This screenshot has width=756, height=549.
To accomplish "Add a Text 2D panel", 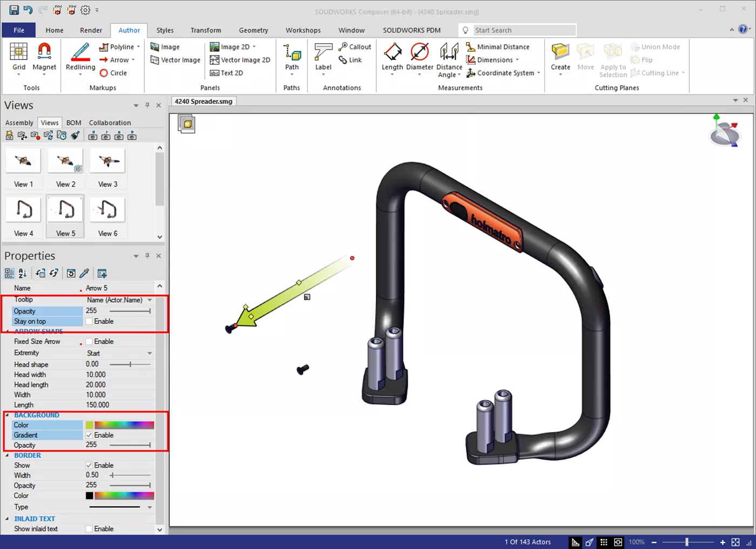I will coord(226,73).
